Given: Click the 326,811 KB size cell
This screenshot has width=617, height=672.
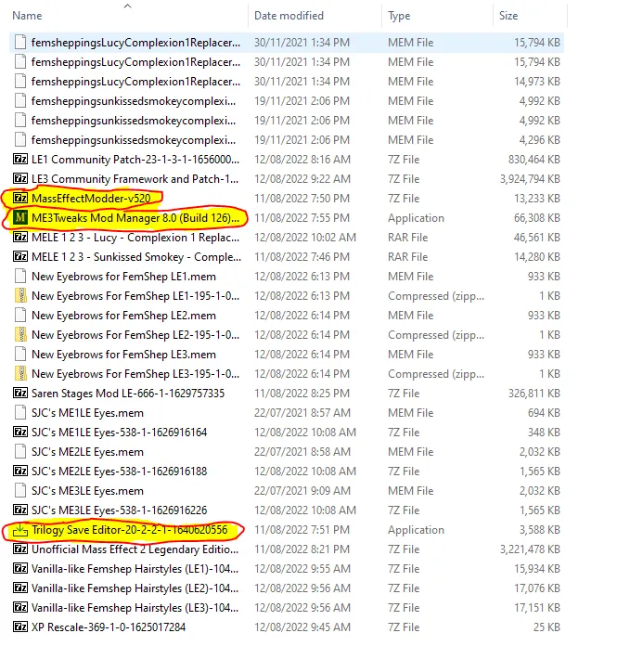Looking at the screenshot, I should pos(533,394).
